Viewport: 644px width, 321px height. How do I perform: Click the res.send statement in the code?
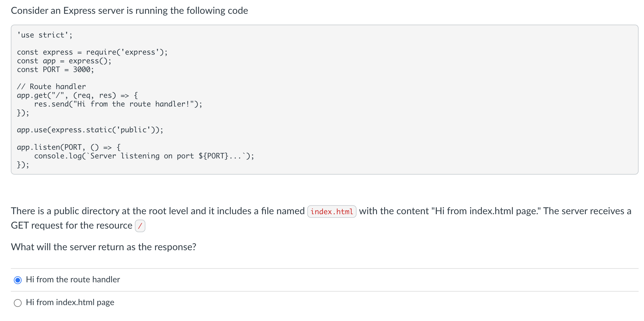pyautogui.click(x=118, y=104)
